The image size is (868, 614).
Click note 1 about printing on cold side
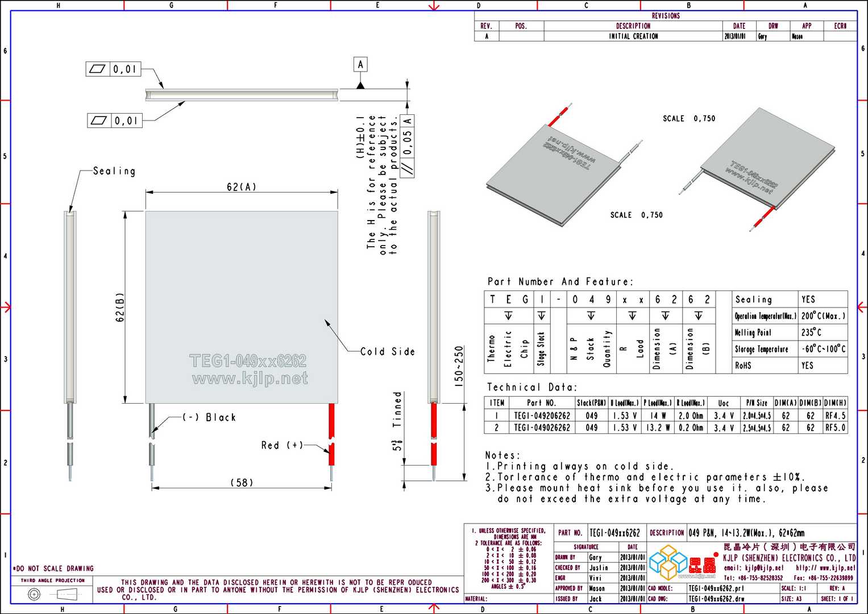click(580, 466)
